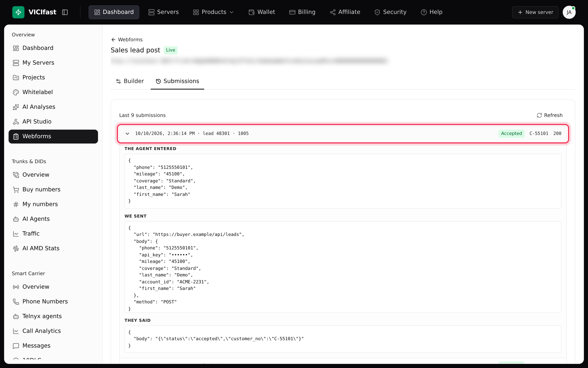Open Smart Carrier Overview
Screen dimensions: 588x368
pyautogui.click(x=53, y=287)
